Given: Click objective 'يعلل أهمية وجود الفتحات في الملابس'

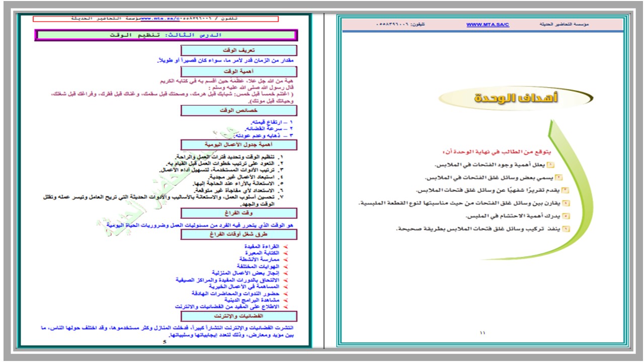Looking at the screenshot, I should (494, 165).
